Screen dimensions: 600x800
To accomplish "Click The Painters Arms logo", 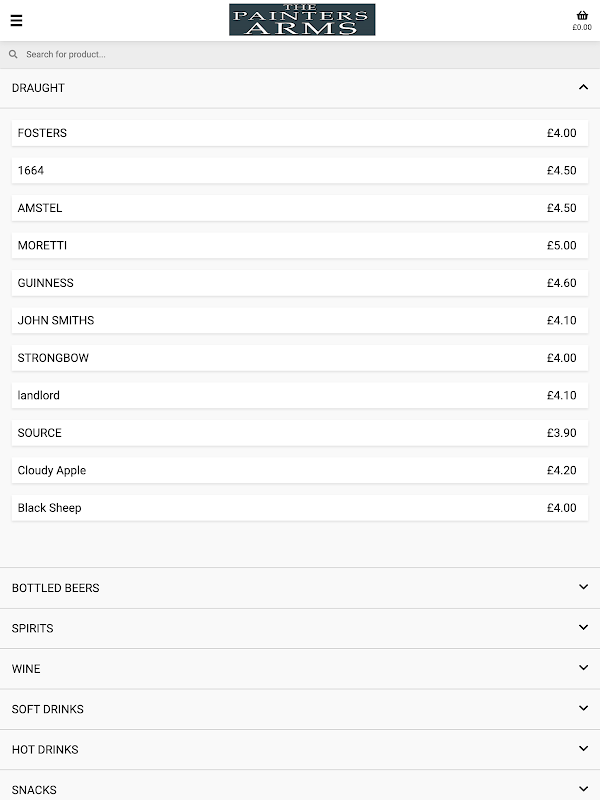I will (x=302, y=20).
